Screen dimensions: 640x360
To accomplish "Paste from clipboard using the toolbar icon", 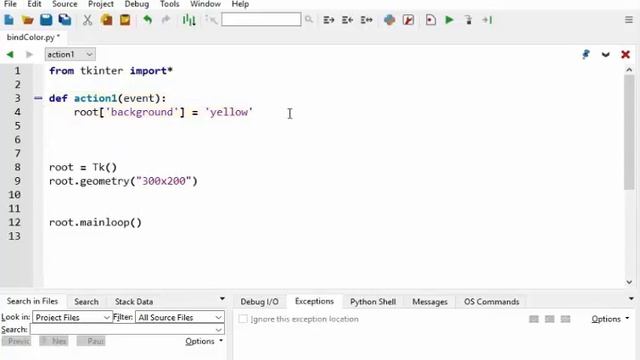I will (x=125, y=20).
